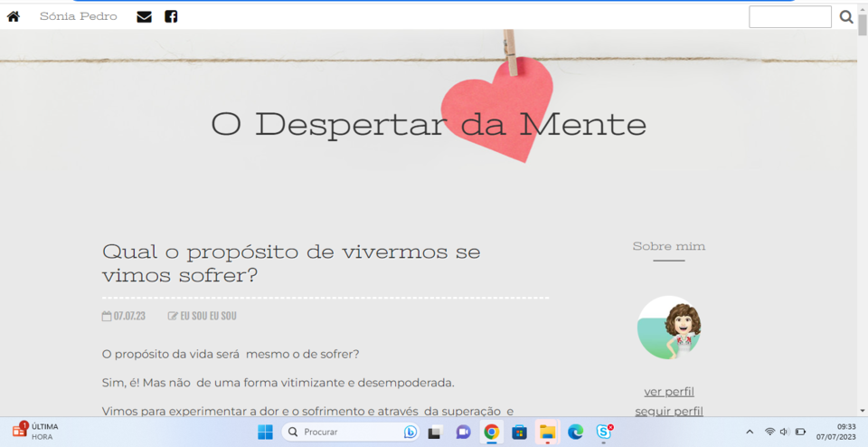Click the home icon in blog navbar
This screenshot has width=868, height=447.
click(x=14, y=16)
